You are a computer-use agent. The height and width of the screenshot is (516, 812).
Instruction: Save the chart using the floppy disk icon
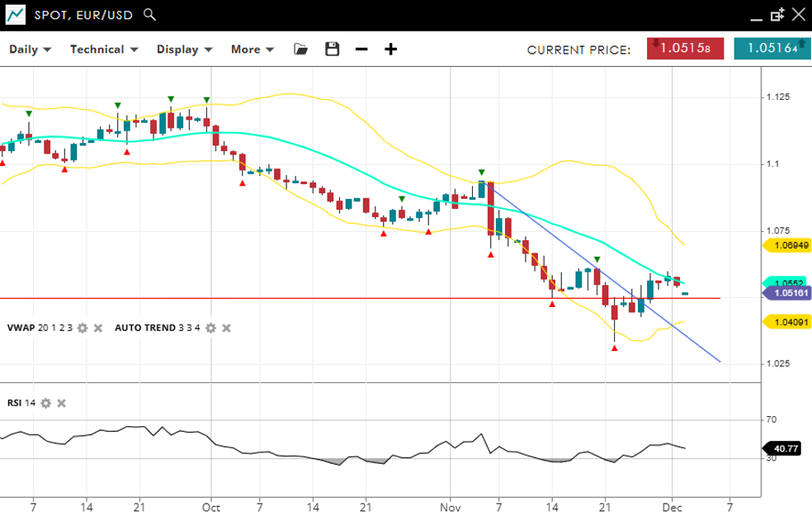coord(333,50)
